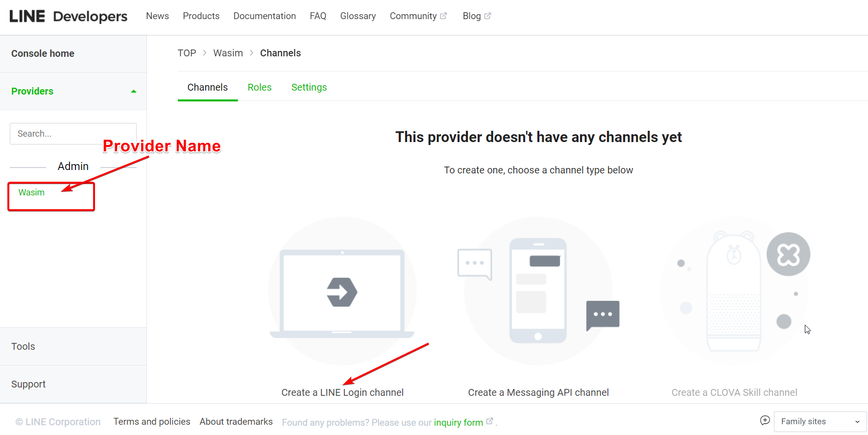Click Channels in the breadcrumb
Viewport: 868px width, 435px height.
point(280,53)
